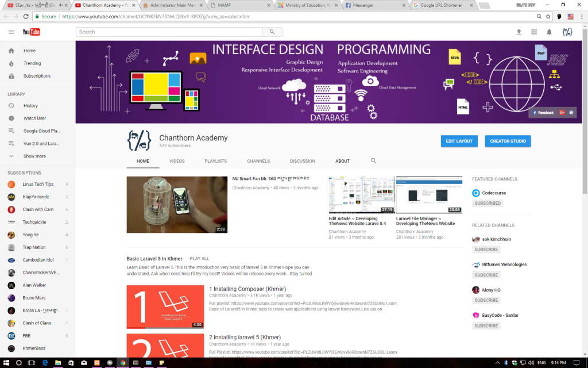Bookmark page with the star icon

pyautogui.click(x=548, y=17)
